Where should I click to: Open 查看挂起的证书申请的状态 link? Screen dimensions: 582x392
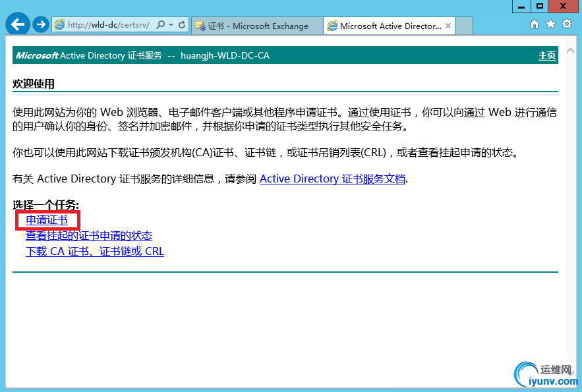tap(89, 235)
